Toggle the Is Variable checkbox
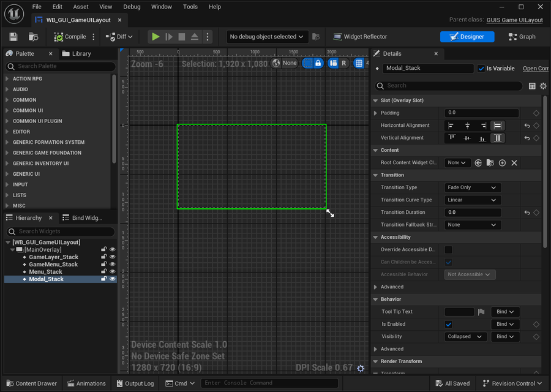 pyautogui.click(x=481, y=69)
